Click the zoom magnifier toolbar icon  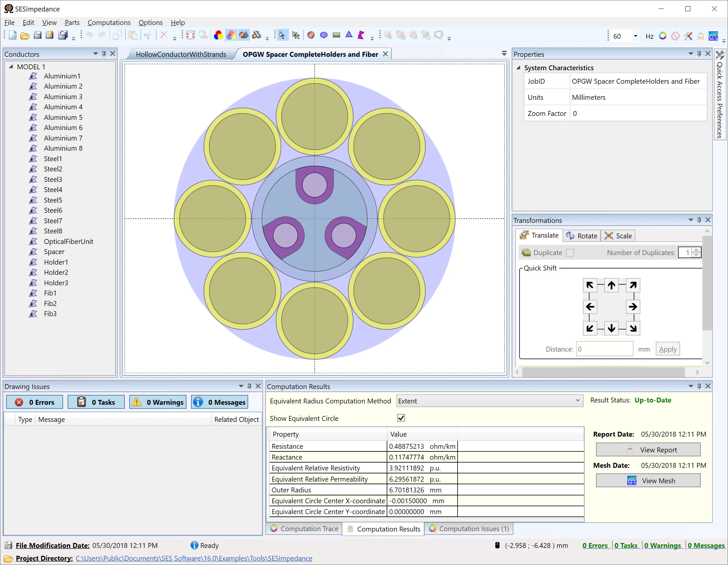click(x=203, y=35)
